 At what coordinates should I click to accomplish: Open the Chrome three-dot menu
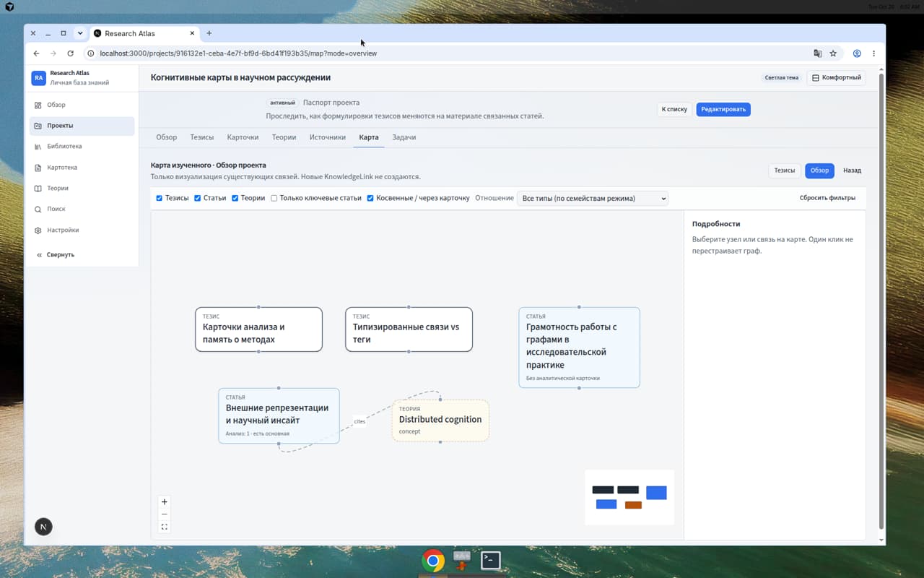(x=873, y=53)
